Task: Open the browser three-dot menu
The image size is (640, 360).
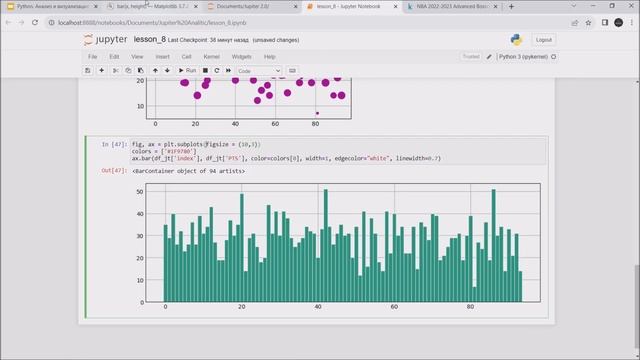Action: pos(632,23)
